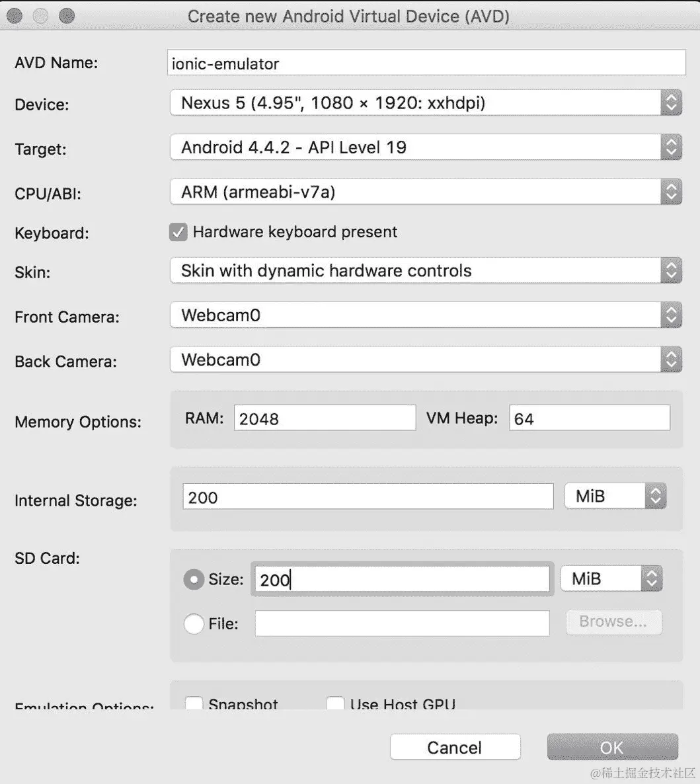The height and width of the screenshot is (784, 700).
Task: Click the SD Card File path field
Action: point(402,623)
